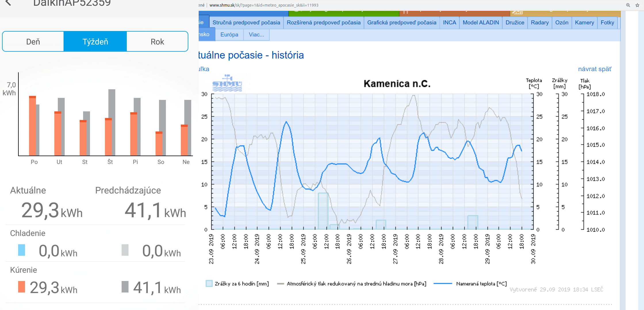Click the návrat späť link
This screenshot has width=644, height=310.
[595, 69]
